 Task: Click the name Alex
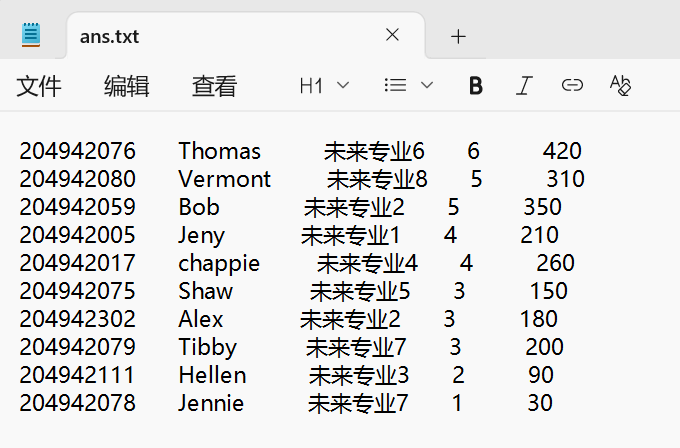(201, 319)
